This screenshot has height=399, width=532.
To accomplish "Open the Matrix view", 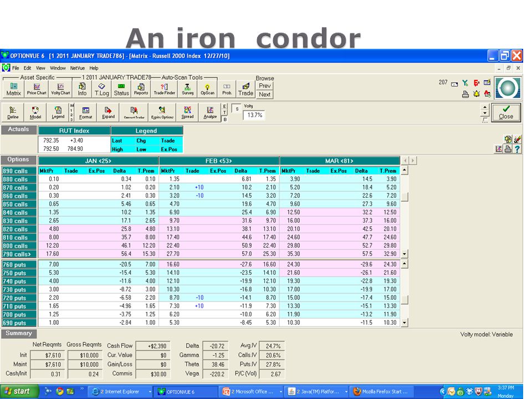I will tap(13, 89).
